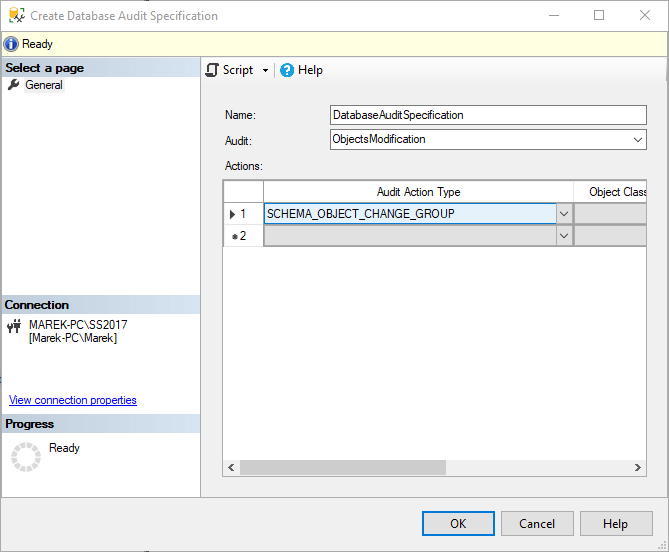Close the Create Database Audit Specification dialog
The height and width of the screenshot is (552, 669).
pyautogui.click(x=645, y=16)
